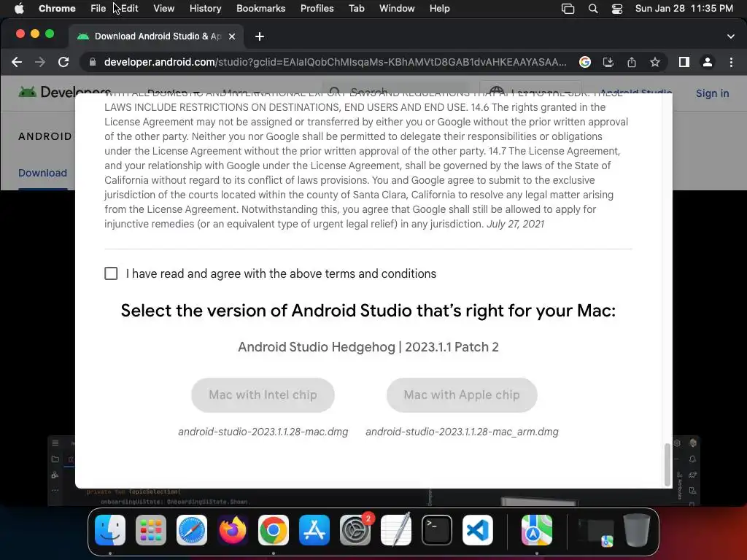Click the license dialog scrollbar thumb

(x=667, y=464)
